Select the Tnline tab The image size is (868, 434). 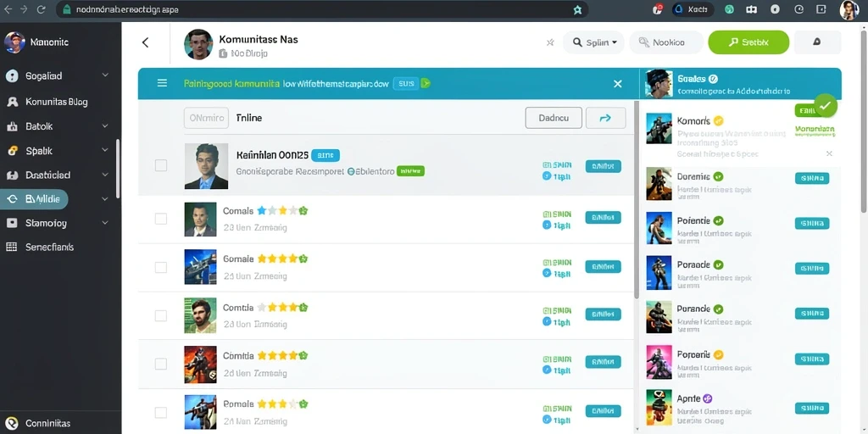(249, 118)
